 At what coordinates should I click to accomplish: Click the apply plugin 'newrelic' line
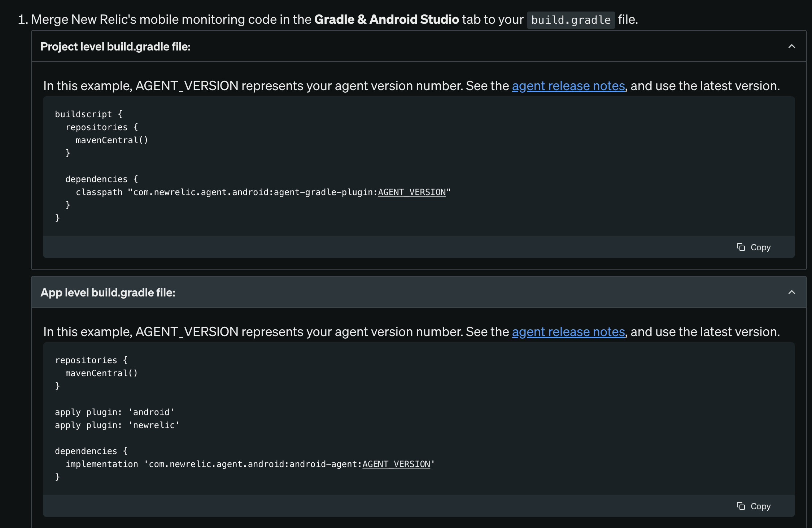[117, 425]
